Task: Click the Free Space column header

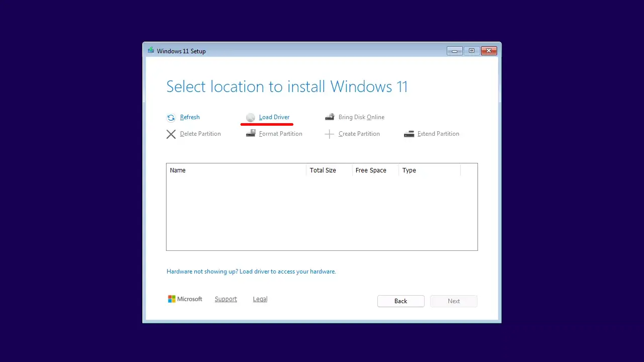Action: pos(375,170)
